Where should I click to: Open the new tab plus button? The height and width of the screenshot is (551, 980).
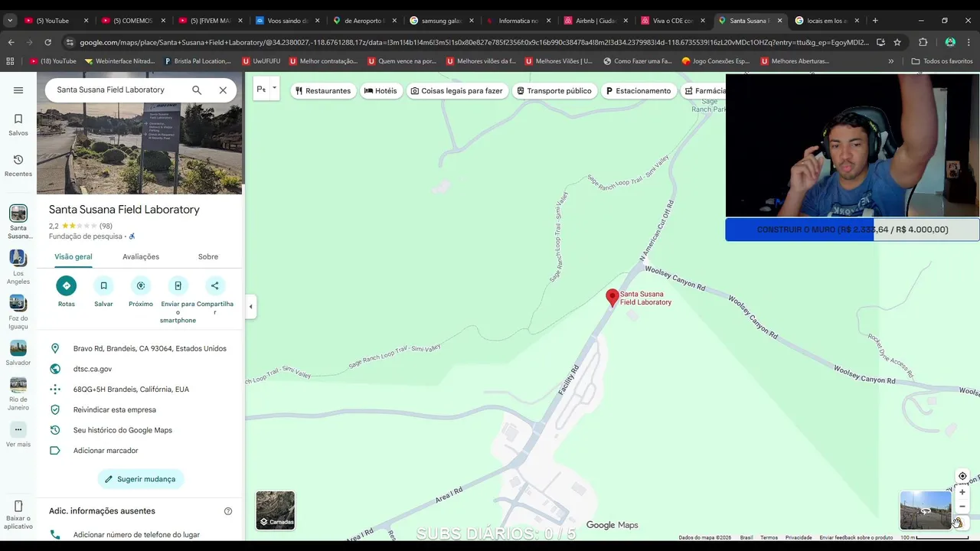(x=875, y=21)
